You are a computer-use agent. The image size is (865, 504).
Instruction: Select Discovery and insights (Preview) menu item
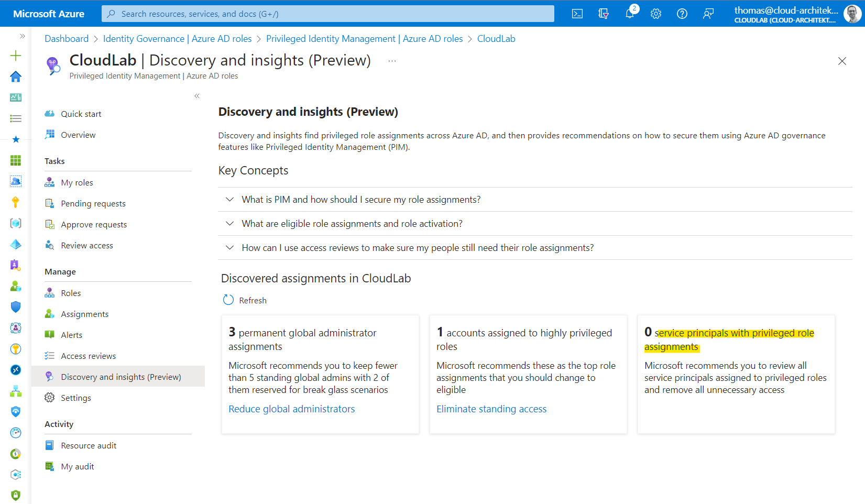coord(118,377)
